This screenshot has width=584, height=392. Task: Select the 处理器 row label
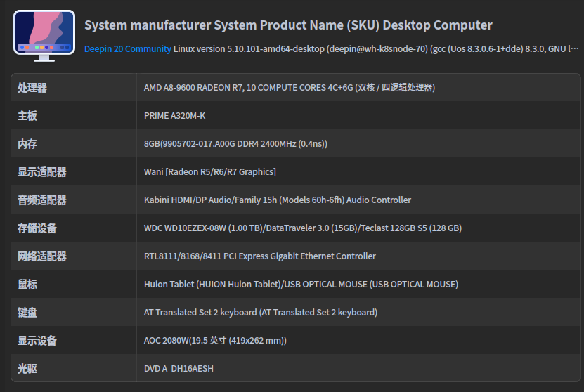coord(32,88)
